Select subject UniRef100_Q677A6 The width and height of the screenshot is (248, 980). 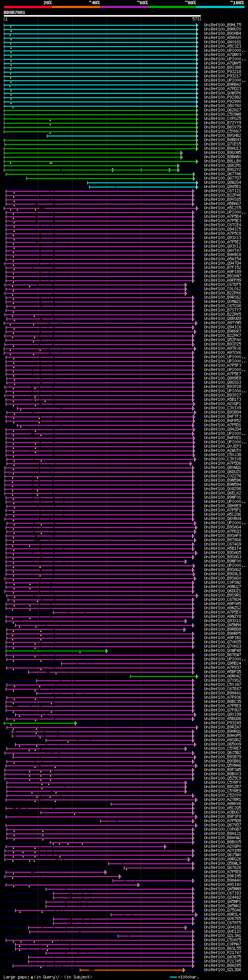(x=222, y=174)
